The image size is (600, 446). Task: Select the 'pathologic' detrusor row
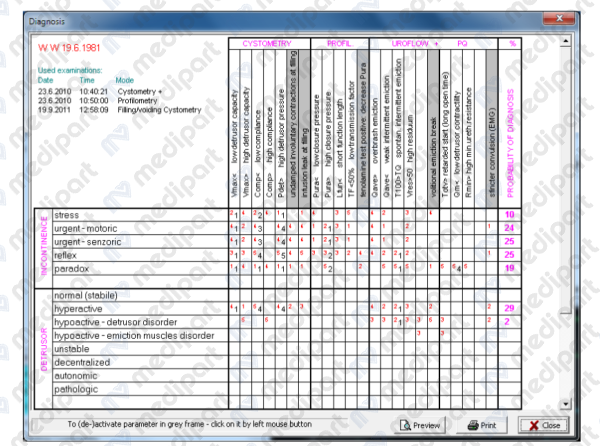click(140, 389)
